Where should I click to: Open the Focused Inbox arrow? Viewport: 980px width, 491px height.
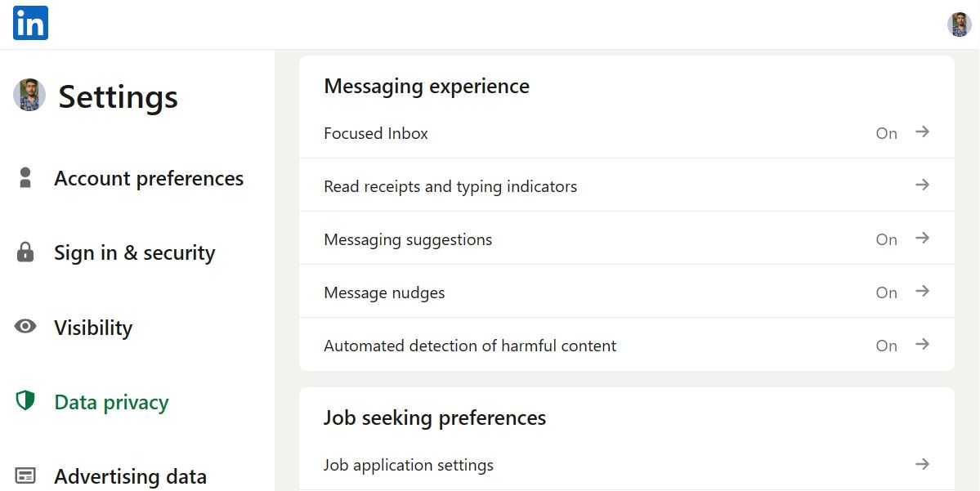[922, 133]
